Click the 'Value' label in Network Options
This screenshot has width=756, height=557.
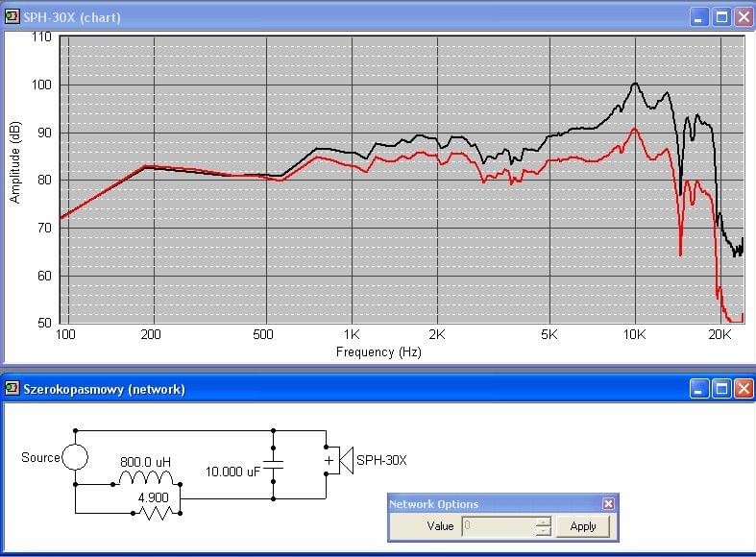click(x=440, y=526)
